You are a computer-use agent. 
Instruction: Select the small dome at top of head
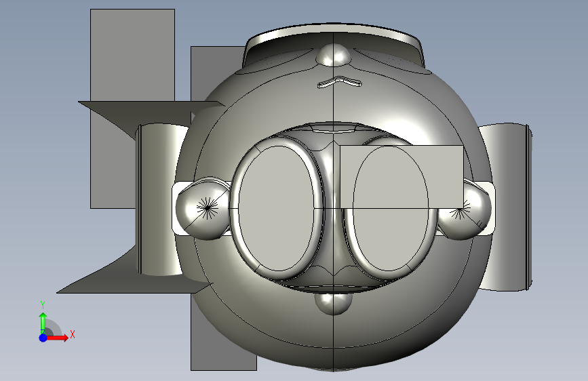(333, 55)
